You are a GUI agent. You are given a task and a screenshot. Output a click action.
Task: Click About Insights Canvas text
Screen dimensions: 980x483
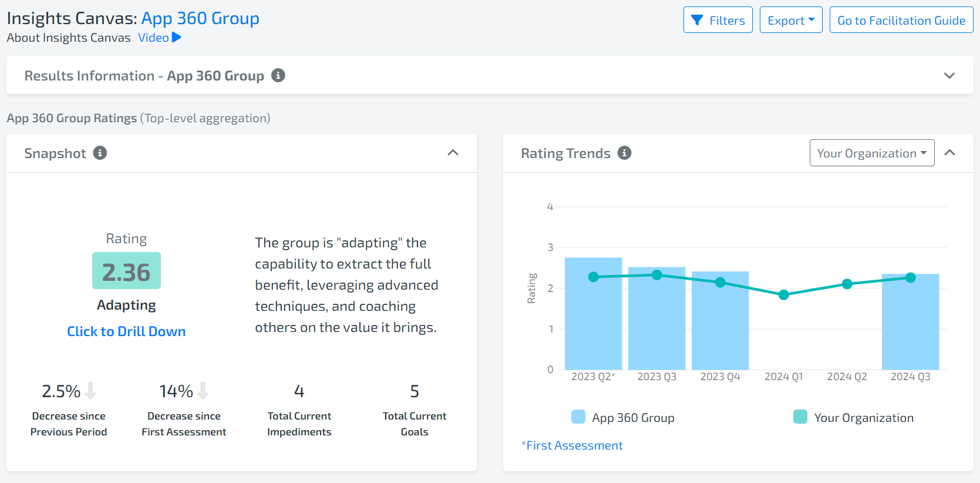click(x=69, y=38)
